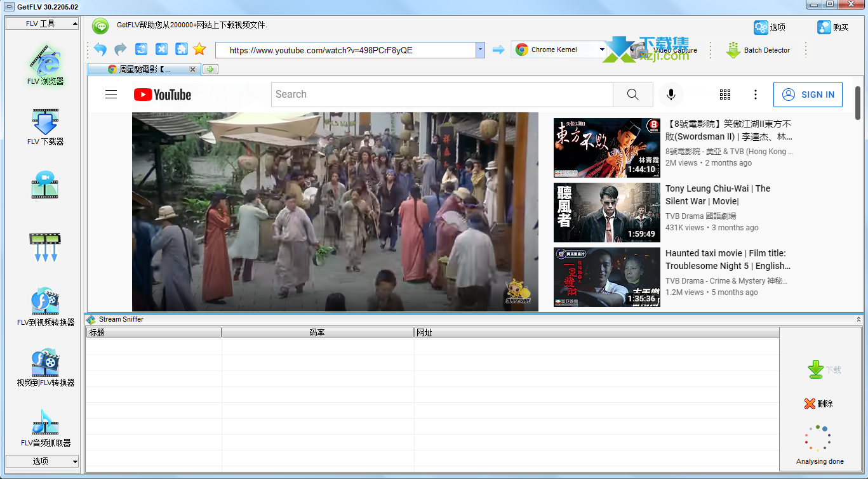Click the Purchase button
This screenshot has height=479, width=868.
(833, 27)
